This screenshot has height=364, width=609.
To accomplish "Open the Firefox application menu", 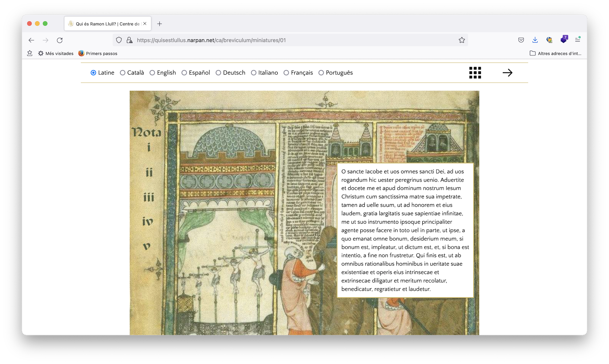I will pos(578,40).
